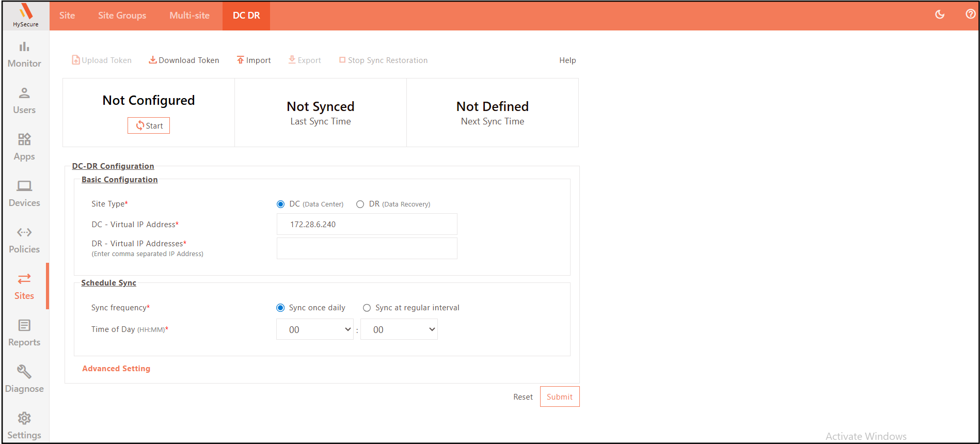Select Devices in the left sidebar
The width and height of the screenshot is (980, 444).
(x=24, y=194)
